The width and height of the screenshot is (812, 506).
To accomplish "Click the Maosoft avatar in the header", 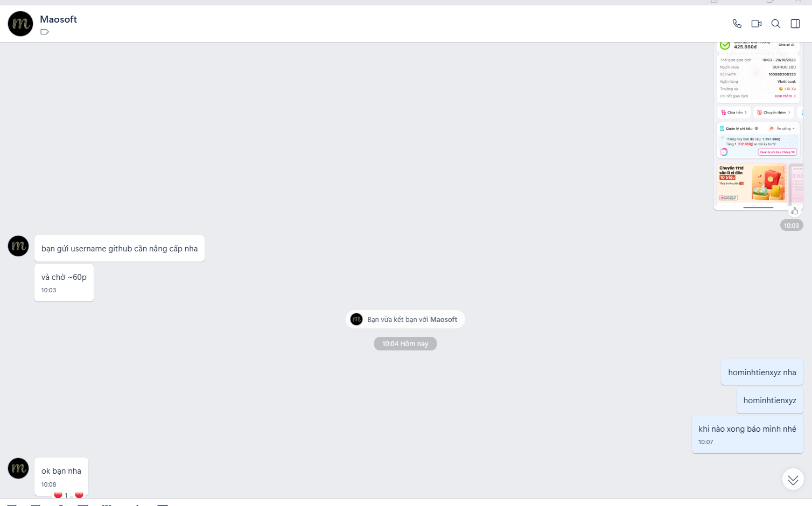I will point(20,24).
